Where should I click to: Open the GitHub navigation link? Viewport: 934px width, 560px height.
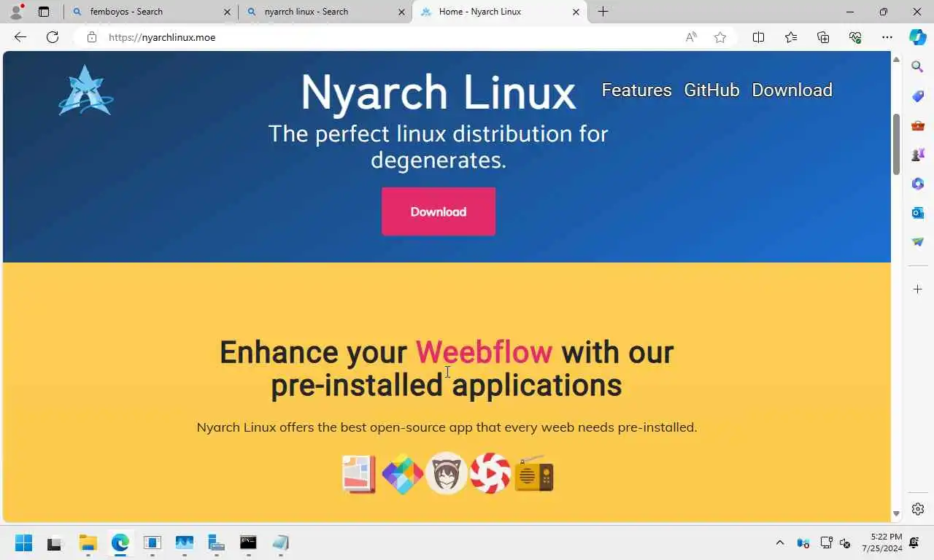click(711, 90)
